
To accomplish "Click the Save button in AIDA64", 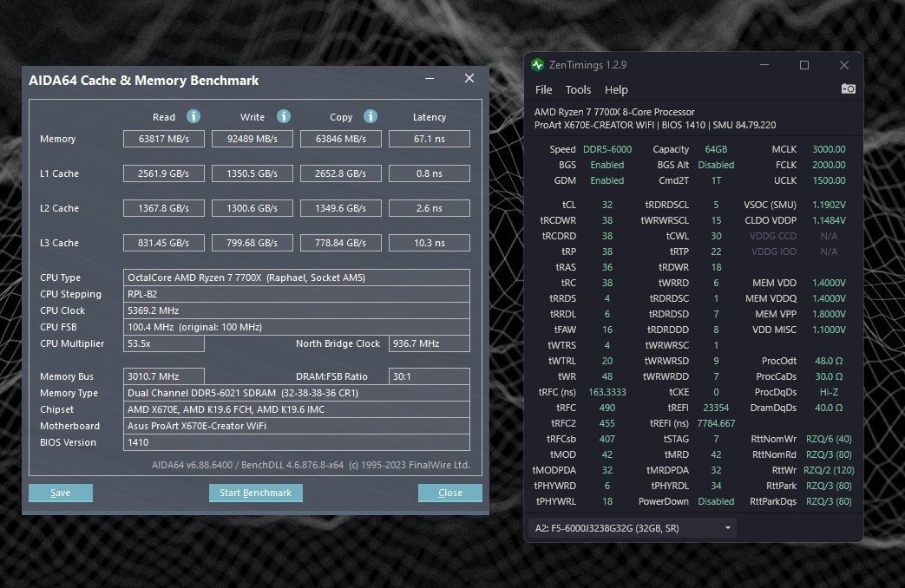I will [x=61, y=493].
